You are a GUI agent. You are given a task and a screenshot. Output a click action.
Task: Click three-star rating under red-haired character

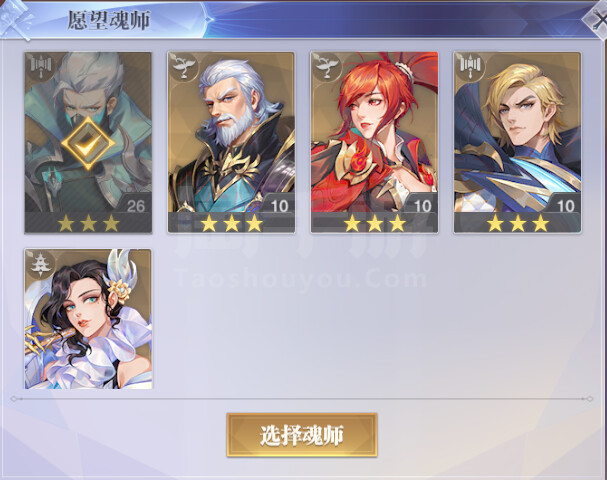[x=374, y=223]
